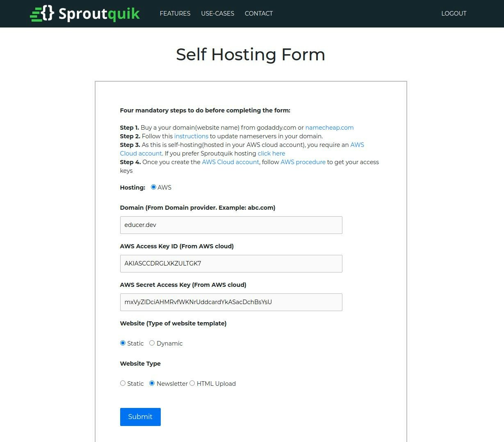
Task: Follow the instructions link in Step 2
Action: (x=191, y=136)
